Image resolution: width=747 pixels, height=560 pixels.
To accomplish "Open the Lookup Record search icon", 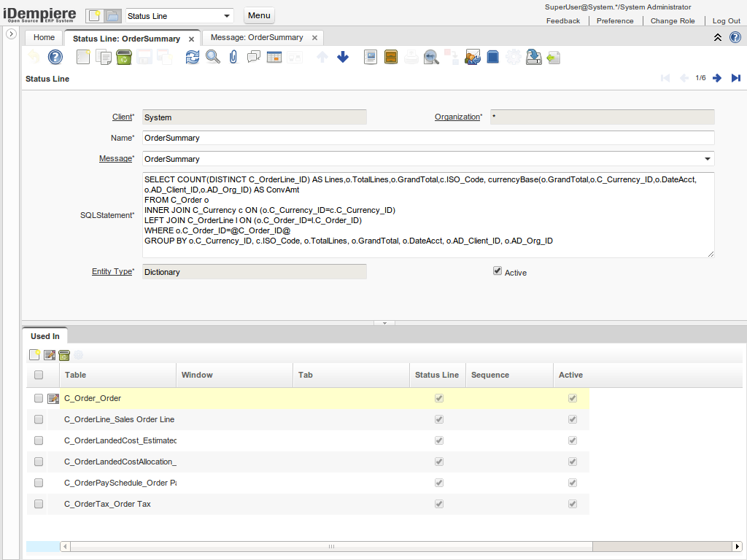I will pos(212,57).
